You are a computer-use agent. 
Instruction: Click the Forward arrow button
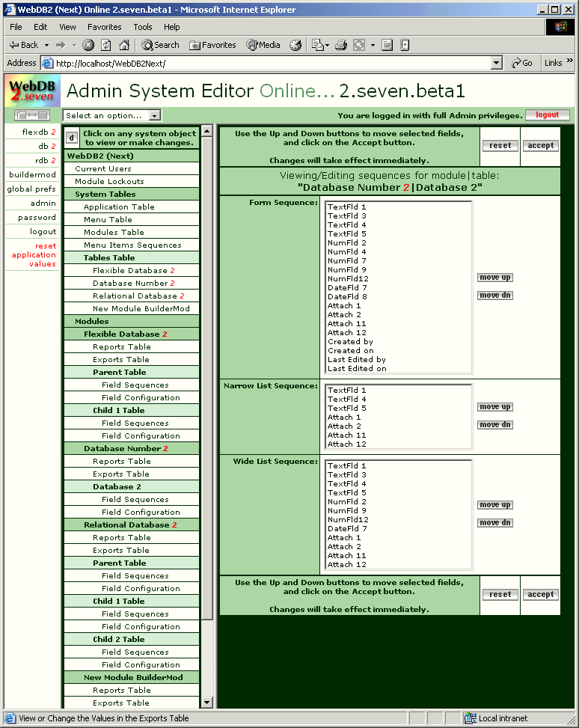[x=61, y=45]
